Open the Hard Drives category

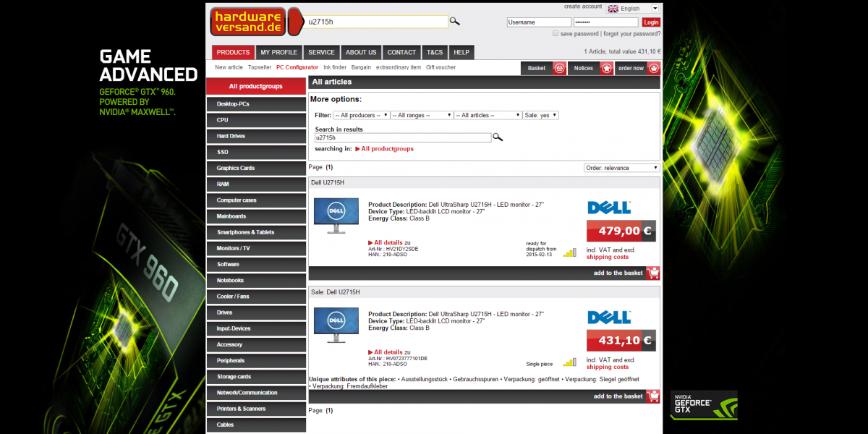click(256, 136)
